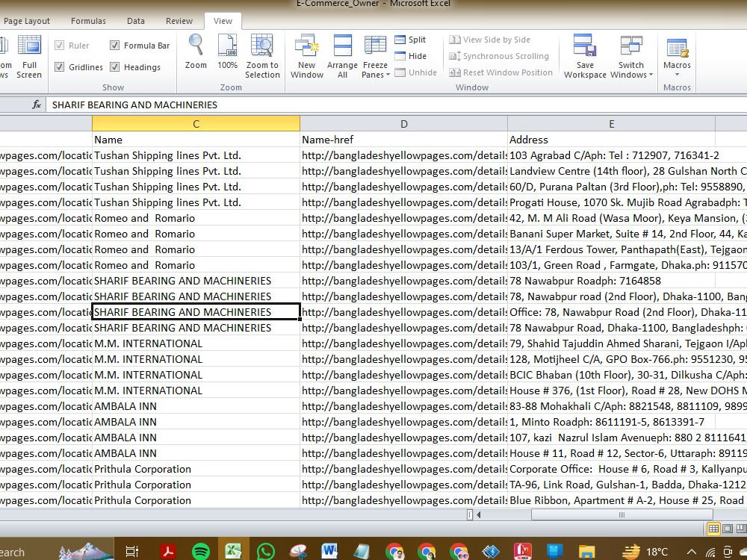
Task: Open the Zoom dialog with magnifier icon
Action: pyautogui.click(x=196, y=52)
